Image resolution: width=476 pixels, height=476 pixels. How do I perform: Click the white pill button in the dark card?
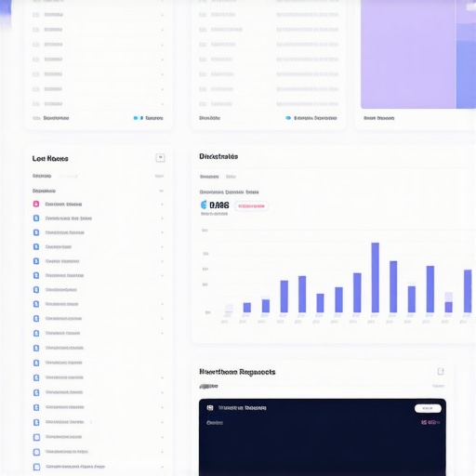(428, 408)
